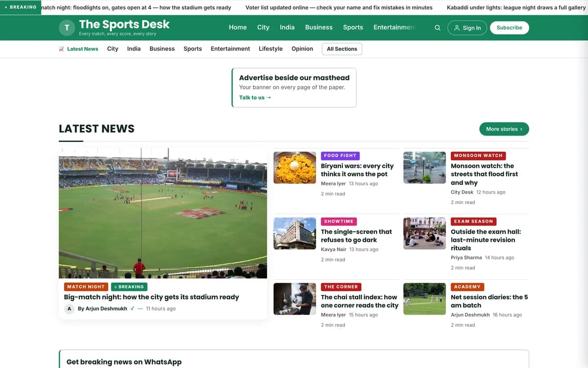Open headline The chai stall index

[x=360, y=301]
